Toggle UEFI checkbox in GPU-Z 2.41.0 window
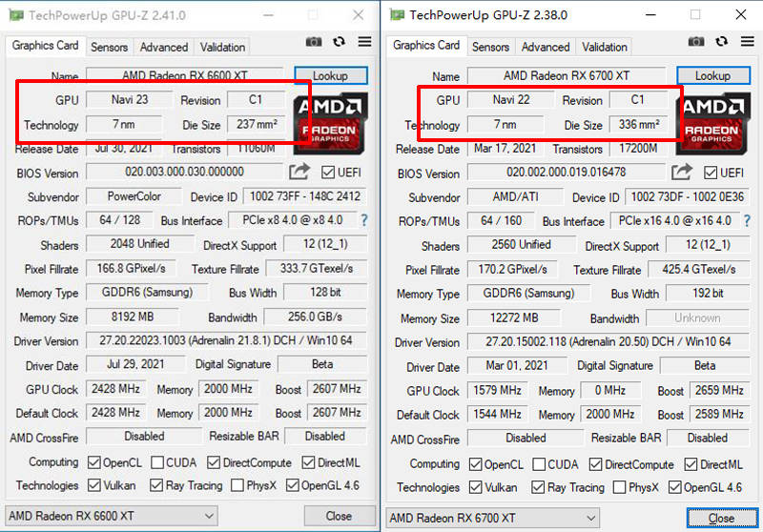The height and width of the screenshot is (532, 763). coord(328,173)
